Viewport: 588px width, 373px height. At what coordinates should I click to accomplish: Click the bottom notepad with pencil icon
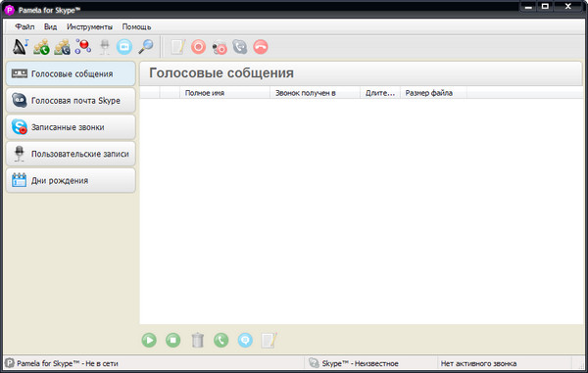pos(269,340)
